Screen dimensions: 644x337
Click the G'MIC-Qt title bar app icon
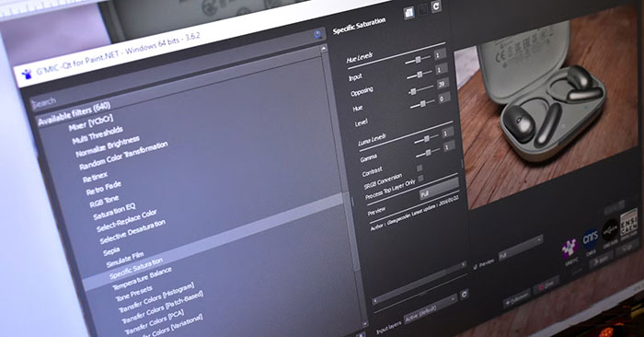[27, 75]
